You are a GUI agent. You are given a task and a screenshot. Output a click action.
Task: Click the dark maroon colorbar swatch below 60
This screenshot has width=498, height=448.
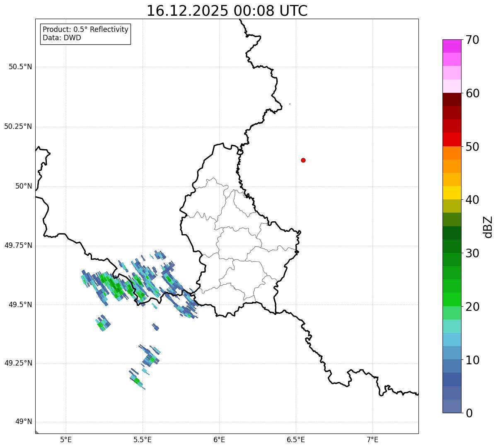tap(452, 99)
